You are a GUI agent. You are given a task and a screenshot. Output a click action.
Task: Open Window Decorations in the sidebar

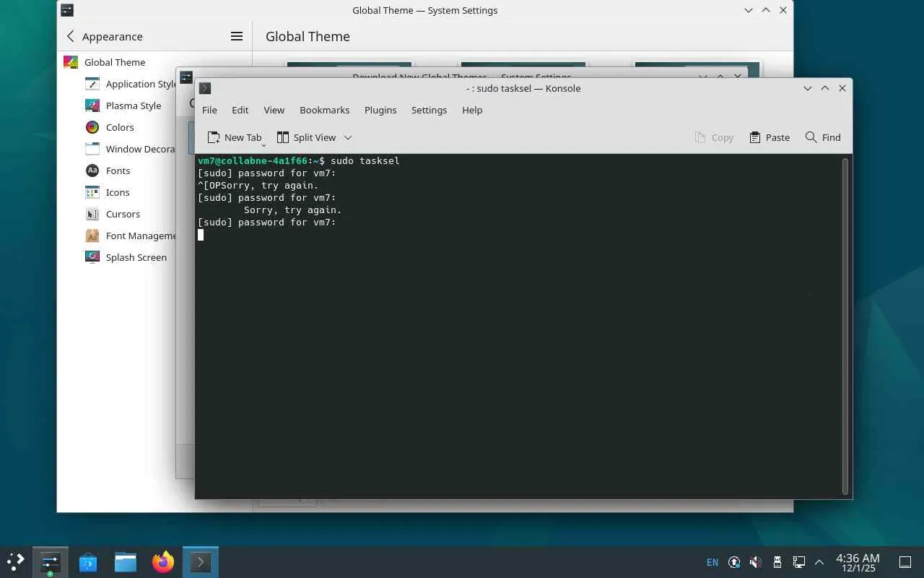click(130, 149)
